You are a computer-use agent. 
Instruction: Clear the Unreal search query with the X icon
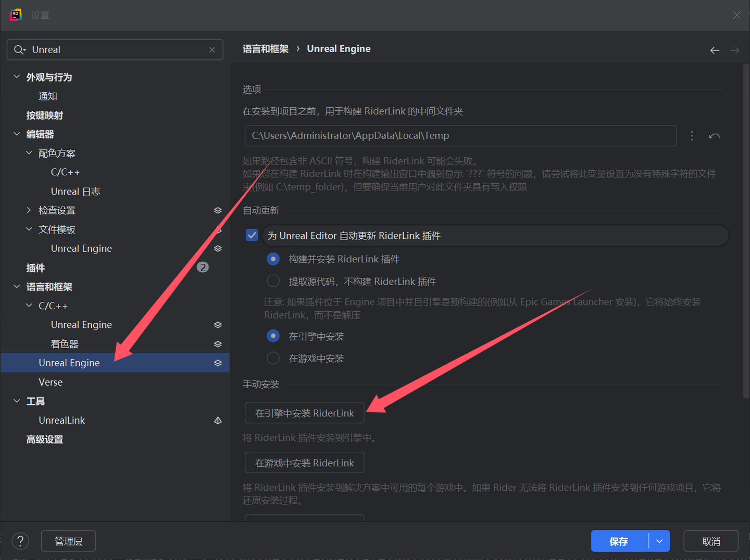[x=212, y=49]
